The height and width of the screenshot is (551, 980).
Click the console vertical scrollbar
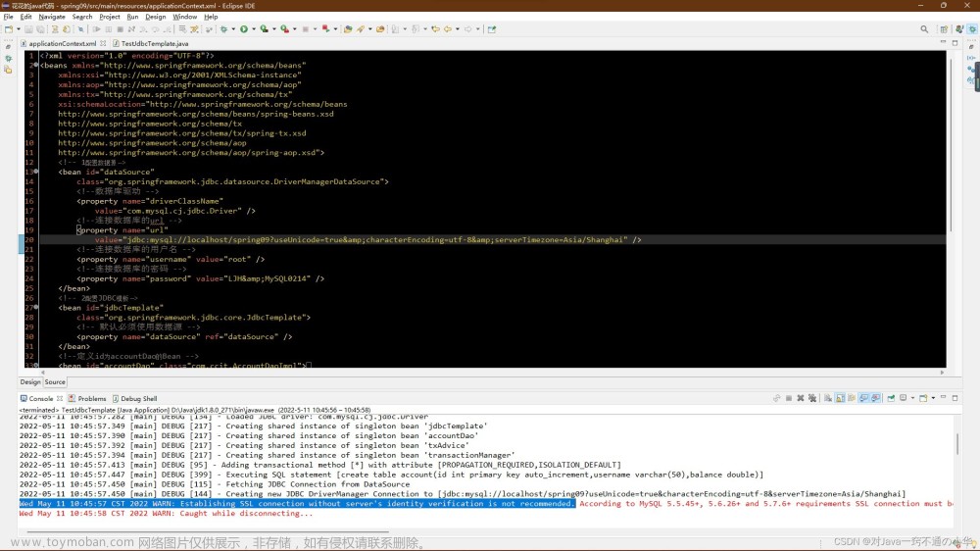click(x=956, y=444)
